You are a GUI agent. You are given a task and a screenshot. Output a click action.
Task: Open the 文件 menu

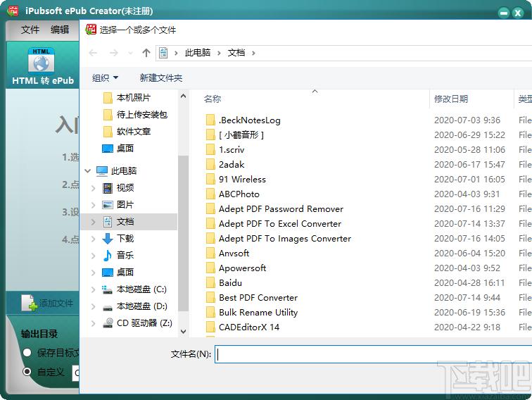point(30,30)
